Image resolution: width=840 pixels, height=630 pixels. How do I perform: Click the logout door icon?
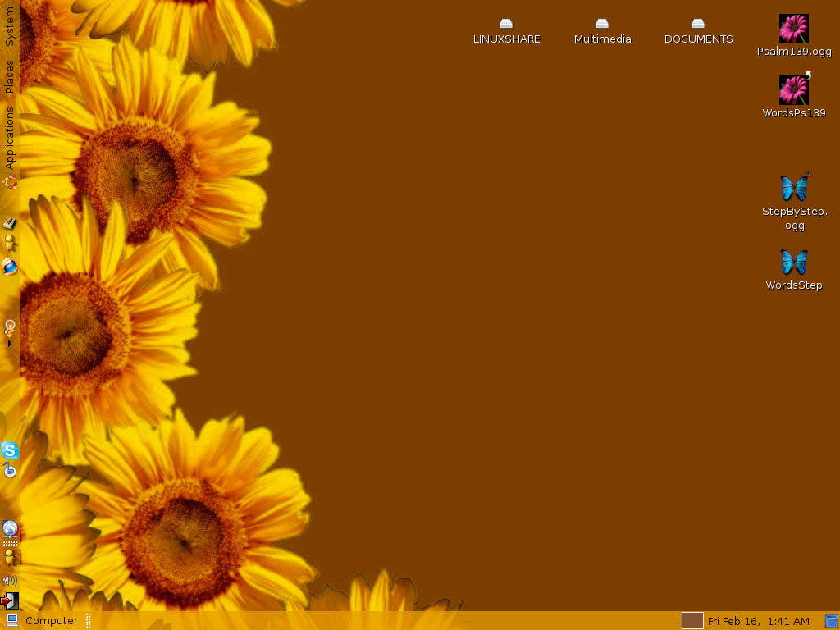(x=10, y=600)
